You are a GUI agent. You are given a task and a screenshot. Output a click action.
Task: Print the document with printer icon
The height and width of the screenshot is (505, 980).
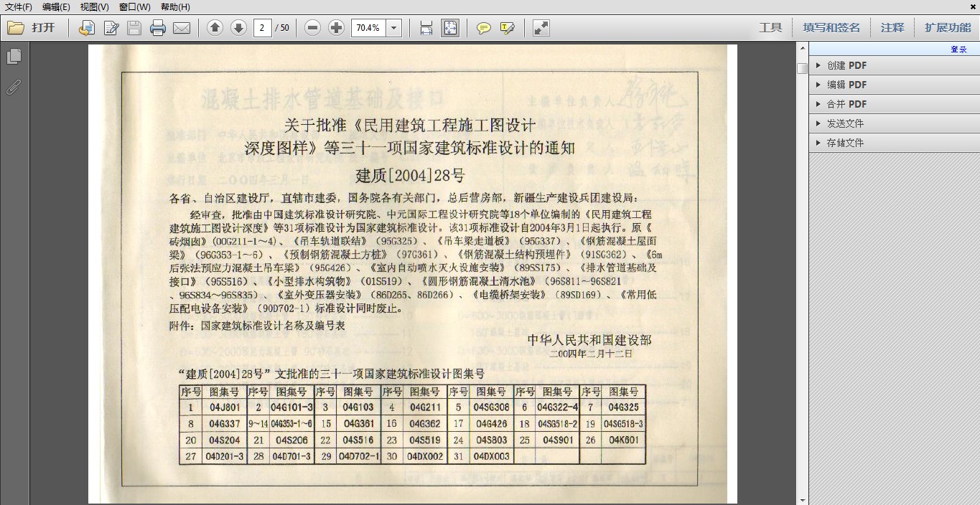[158, 28]
